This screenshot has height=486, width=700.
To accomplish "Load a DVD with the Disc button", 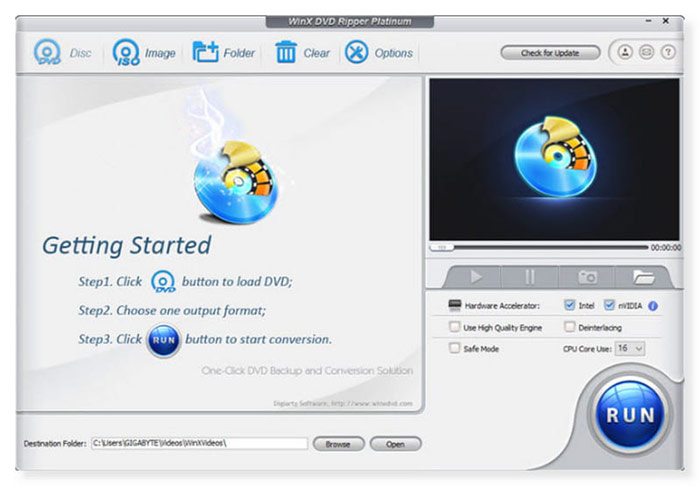I will tap(62, 53).
